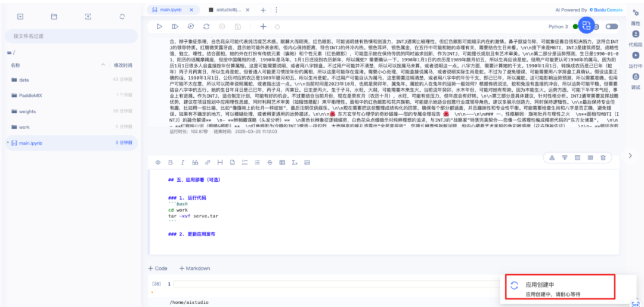
Task: Move the cell down
Action: 565,157
